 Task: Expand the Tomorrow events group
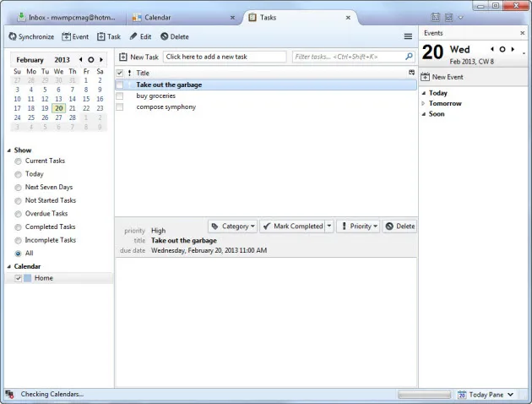[423, 103]
